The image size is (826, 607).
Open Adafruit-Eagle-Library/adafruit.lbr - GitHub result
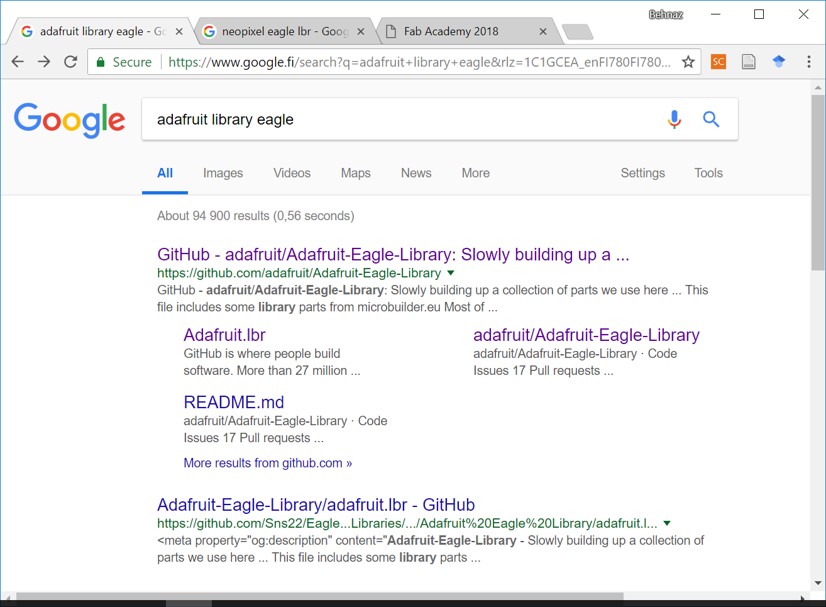tap(316, 505)
